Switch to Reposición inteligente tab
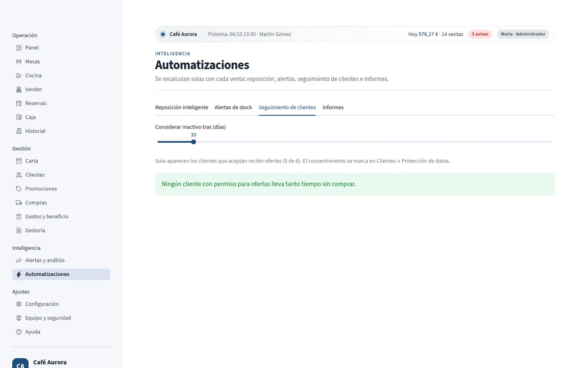 click(182, 107)
